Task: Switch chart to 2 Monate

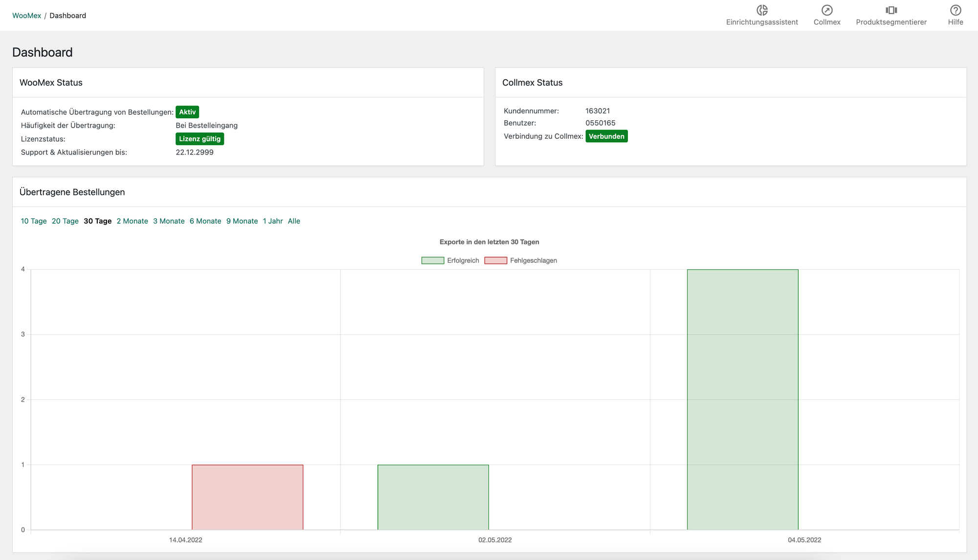Action: (133, 221)
